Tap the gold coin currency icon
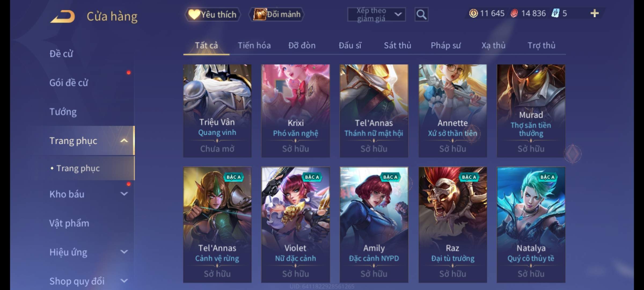Viewport: 644px width, 290px height. tap(474, 13)
